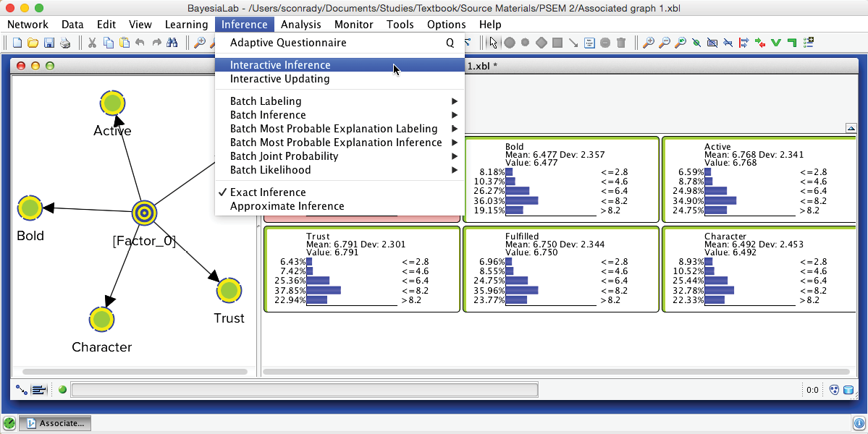Toggle validation mode icon in status bar
This screenshot has width=868, height=434.
click(39, 390)
